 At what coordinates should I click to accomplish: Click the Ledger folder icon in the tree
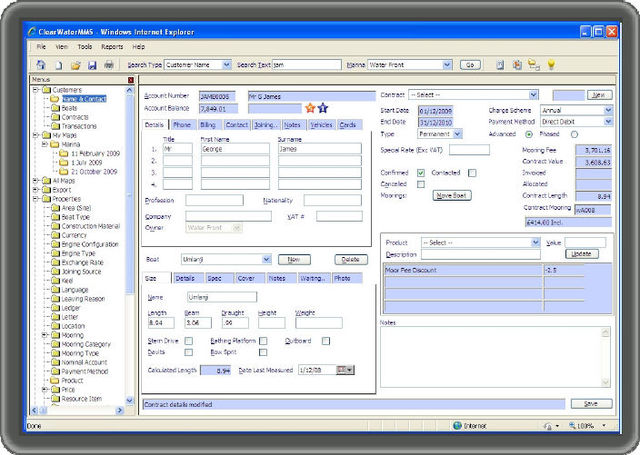[56, 308]
